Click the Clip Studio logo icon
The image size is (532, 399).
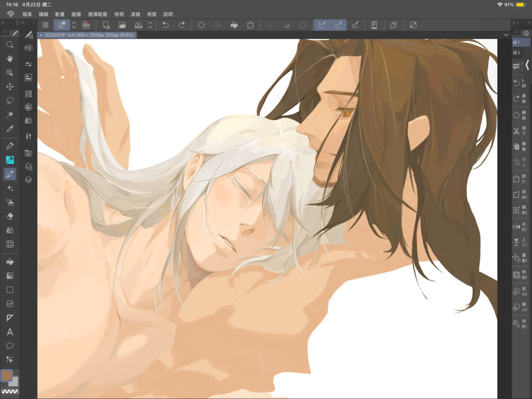tap(10, 14)
